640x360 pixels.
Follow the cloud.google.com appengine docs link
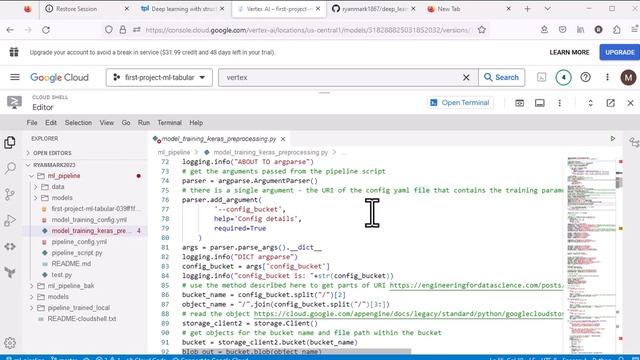point(409,314)
